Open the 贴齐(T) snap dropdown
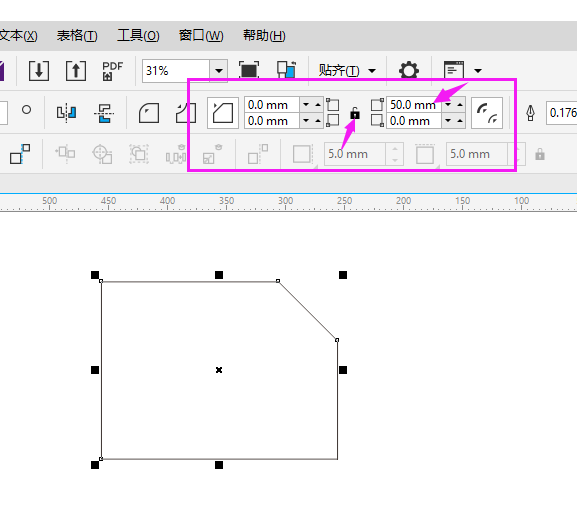The width and height of the screenshot is (577, 515). pos(347,70)
